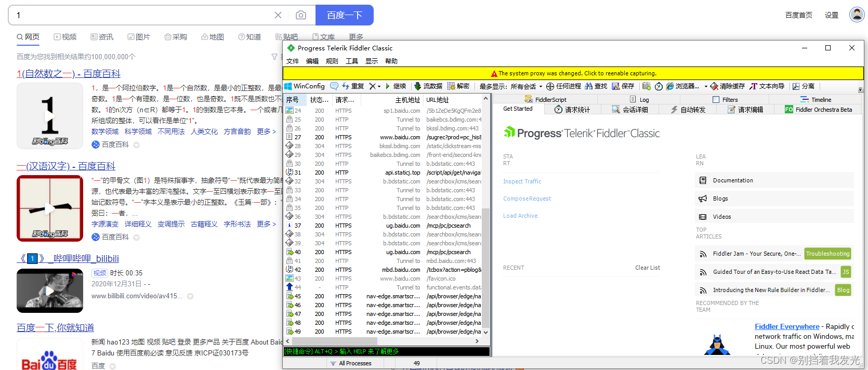Switch to the Log tab
Image resolution: width=868 pixels, height=370 pixels.
[x=639, y=100]
